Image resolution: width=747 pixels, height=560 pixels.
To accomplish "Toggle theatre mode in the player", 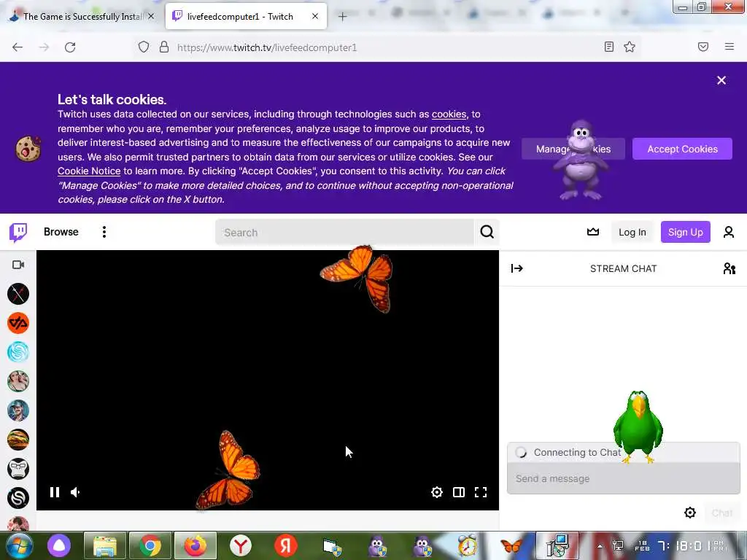I will 458,492.
